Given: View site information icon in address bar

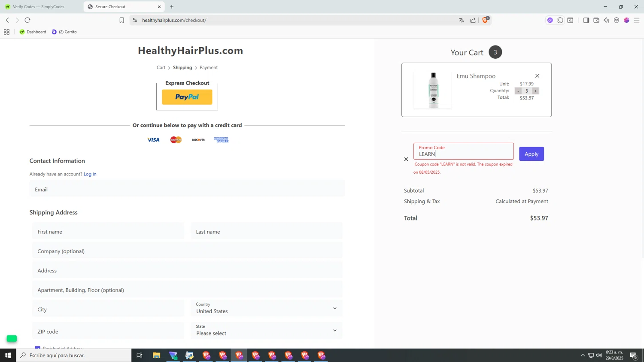Looking at the screenshot, I should [135, 20].
